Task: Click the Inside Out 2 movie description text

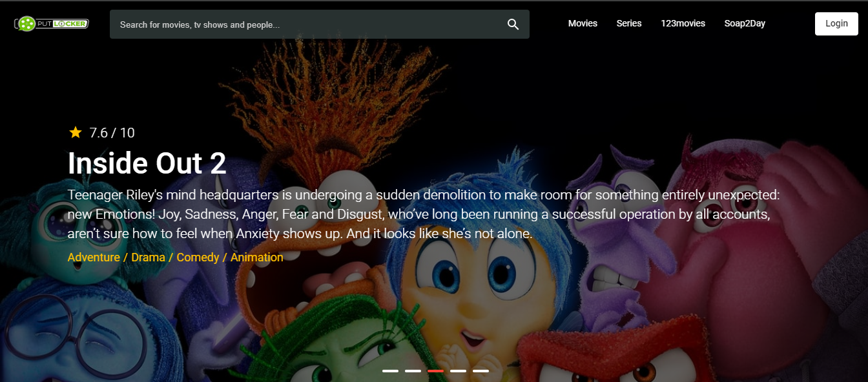Action: coord(424,214)
